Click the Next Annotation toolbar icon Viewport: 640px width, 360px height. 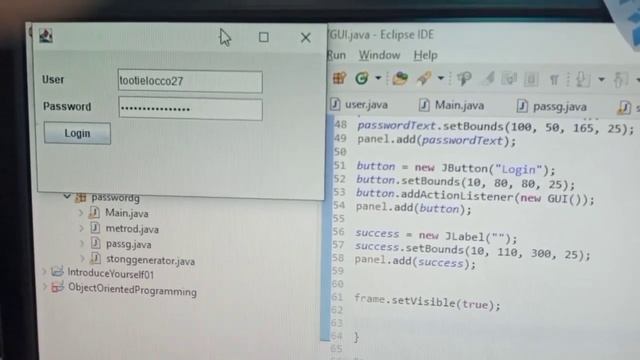tap(582, 79)
